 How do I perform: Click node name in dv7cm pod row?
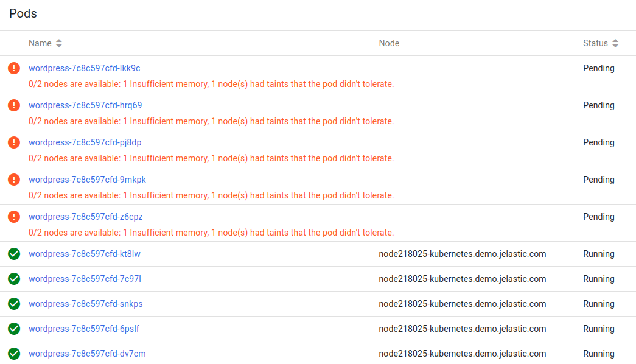click(x=463, y=354)
